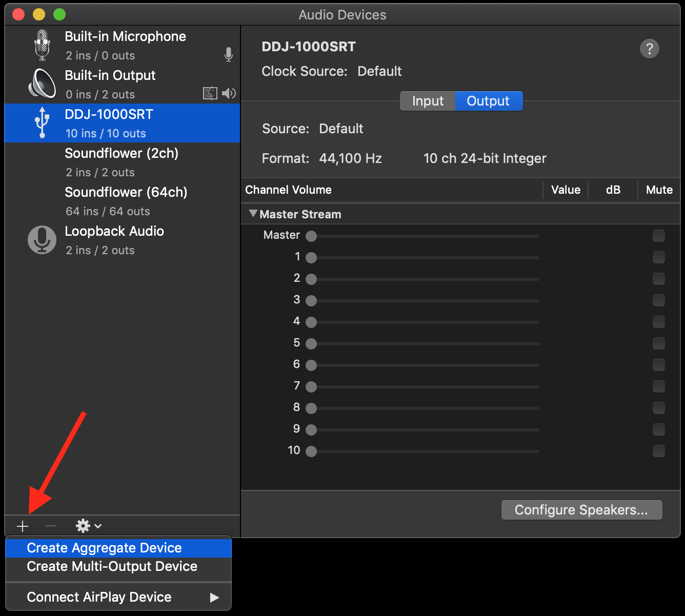Toggle mute checkbox for channel 6
This screenshot has height=616, width=685.
point(659,365)
